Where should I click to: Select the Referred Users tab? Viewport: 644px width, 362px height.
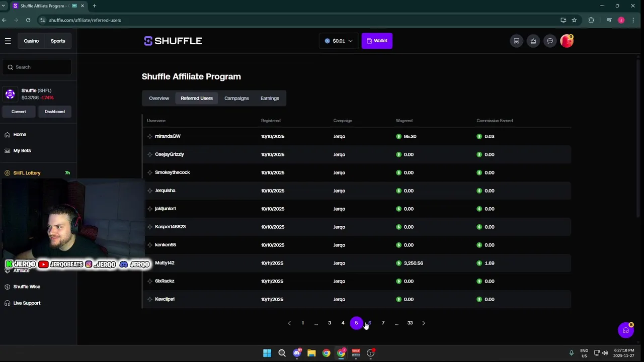click(x=197, y=98)
